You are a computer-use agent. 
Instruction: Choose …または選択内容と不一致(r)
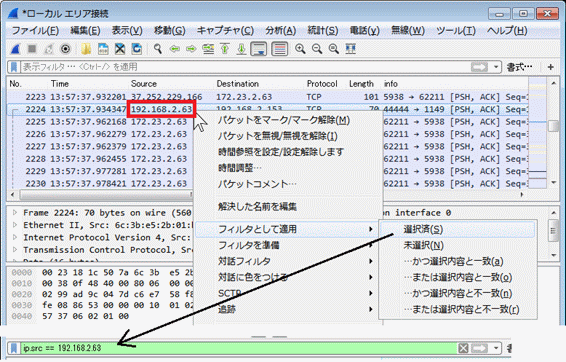[458, 309]
